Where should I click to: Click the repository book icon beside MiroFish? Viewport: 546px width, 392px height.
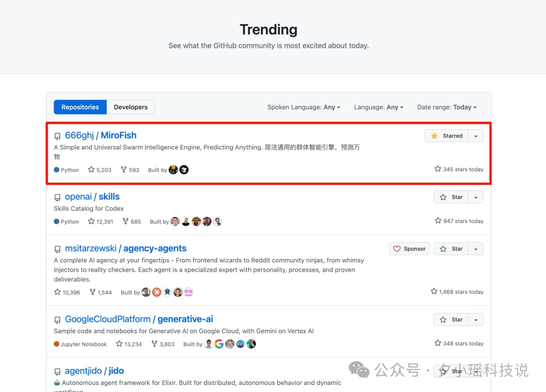click(x=57, y=135)
